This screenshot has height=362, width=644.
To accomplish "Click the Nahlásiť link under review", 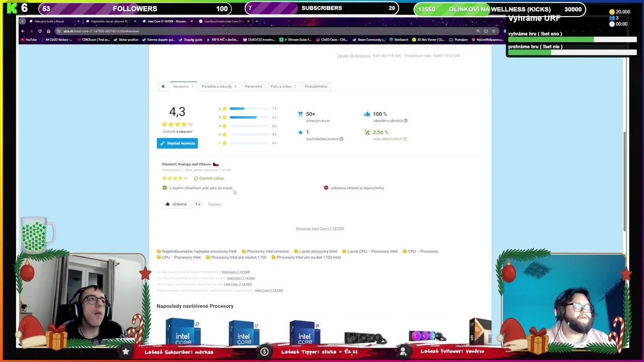I will click(215, 204).
